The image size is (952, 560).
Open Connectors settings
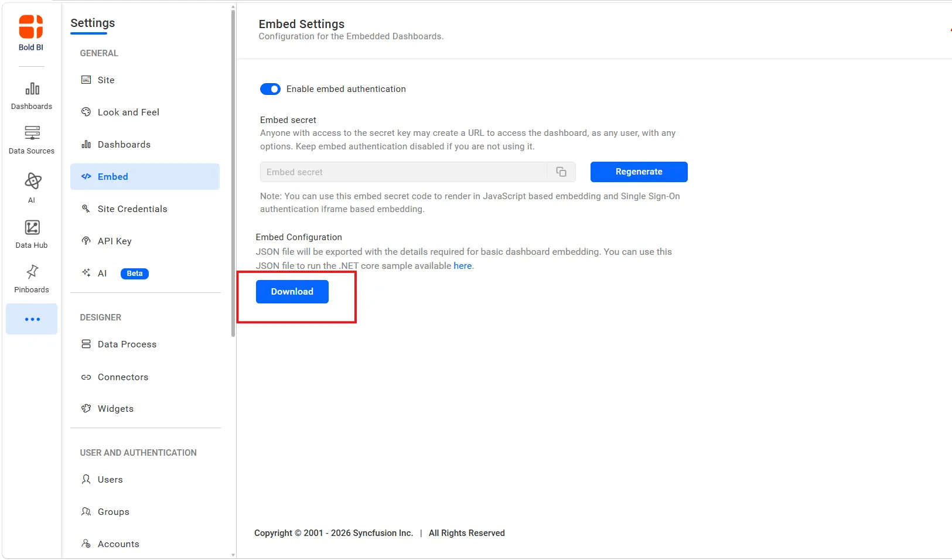click(x=145, y=377)
